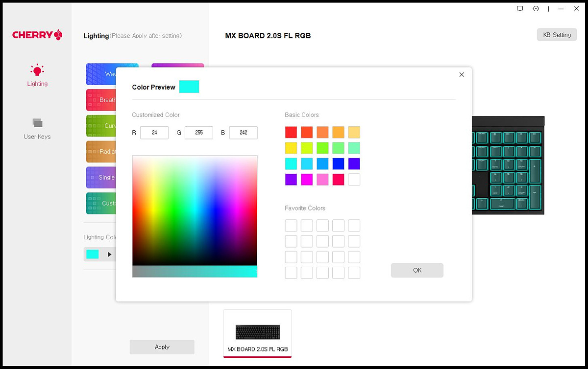The width and height of the screenshot is (588, 369).
Task: Select the Custom lighting effect tile
Action: point(100,203)
